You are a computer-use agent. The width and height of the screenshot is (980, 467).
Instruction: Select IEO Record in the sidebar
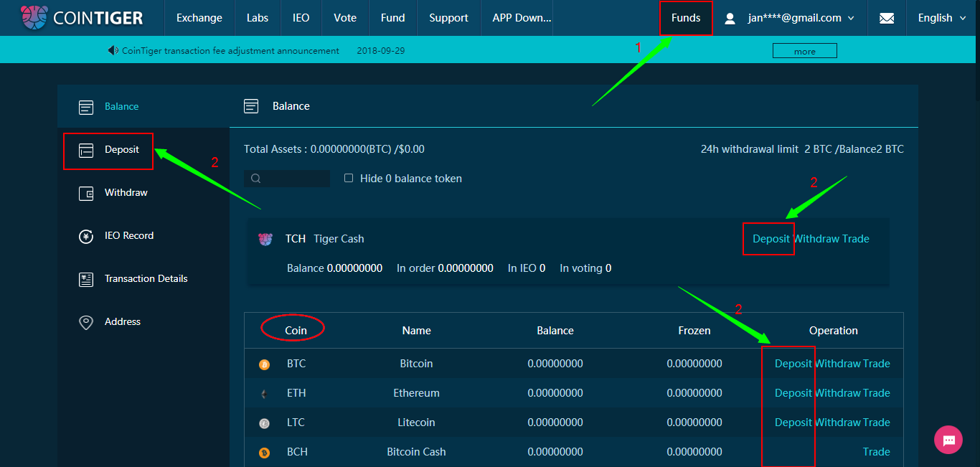pos(129,235)
